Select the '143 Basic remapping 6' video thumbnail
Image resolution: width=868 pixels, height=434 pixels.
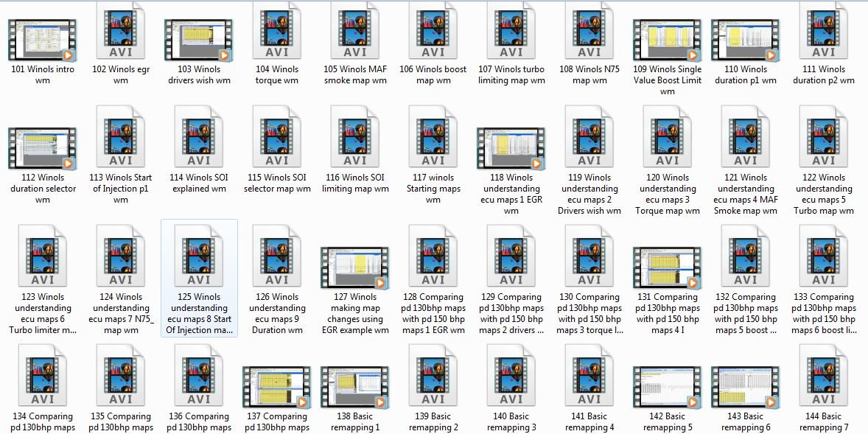coord(745,387)
